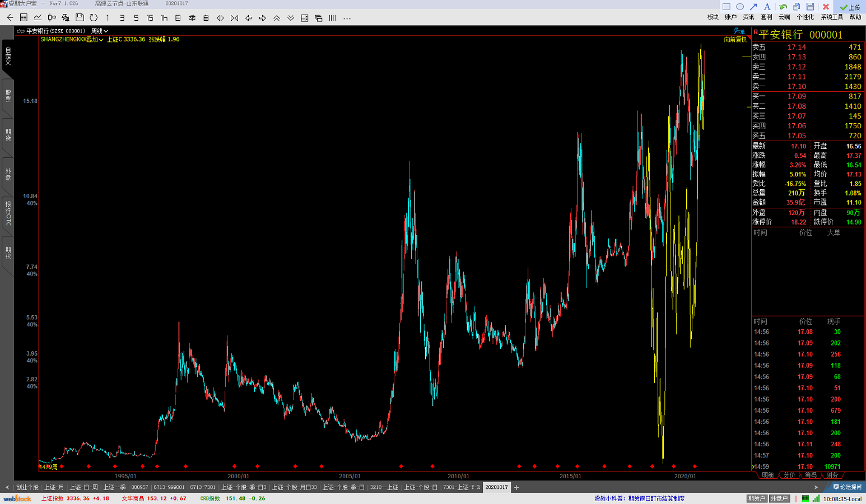Toggle the 向前复权 price adjustment setting
Viewport: 866px width, 504px height.
[x=735, y=39]
